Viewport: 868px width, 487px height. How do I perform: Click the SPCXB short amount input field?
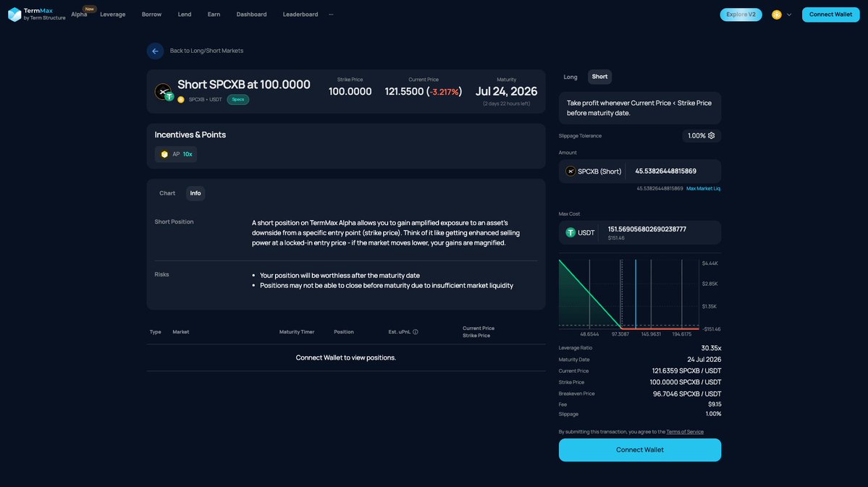point(674,171)
